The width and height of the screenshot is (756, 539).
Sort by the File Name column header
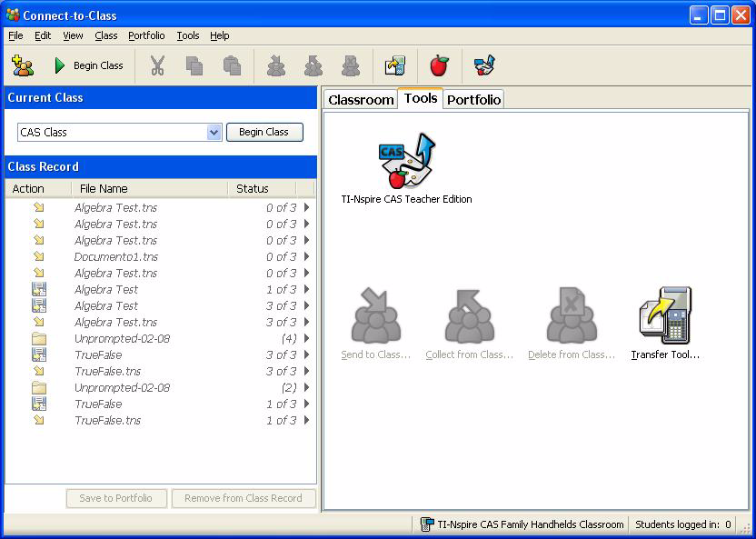point(149,188)
